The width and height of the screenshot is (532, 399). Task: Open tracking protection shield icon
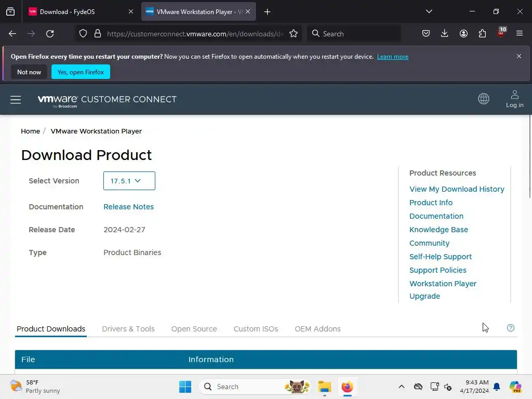click(83, 34)
